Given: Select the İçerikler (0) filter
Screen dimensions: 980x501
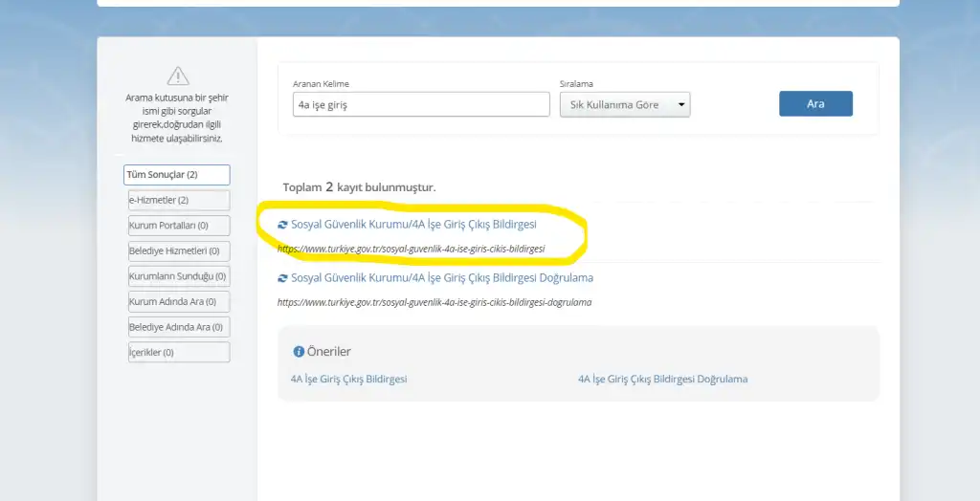Looking at the screenshot, I should 179,352.
